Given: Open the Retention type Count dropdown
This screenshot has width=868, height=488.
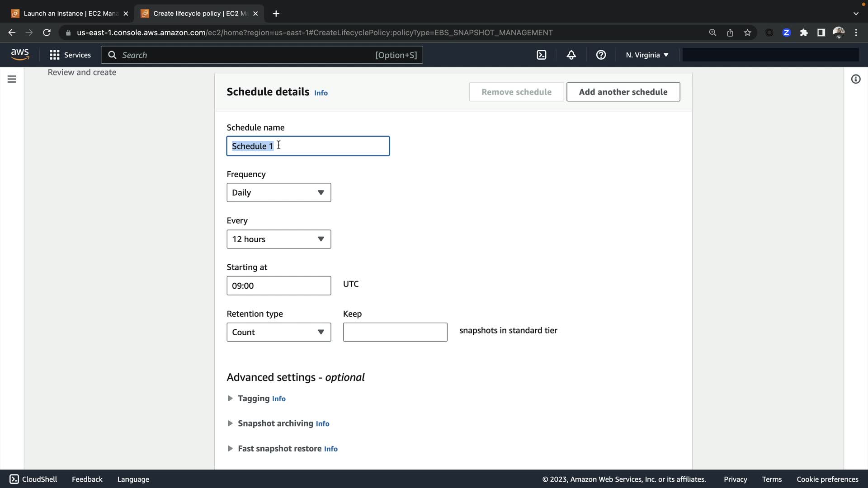Looking at the screenshot, I should click(x=278, y=332).
